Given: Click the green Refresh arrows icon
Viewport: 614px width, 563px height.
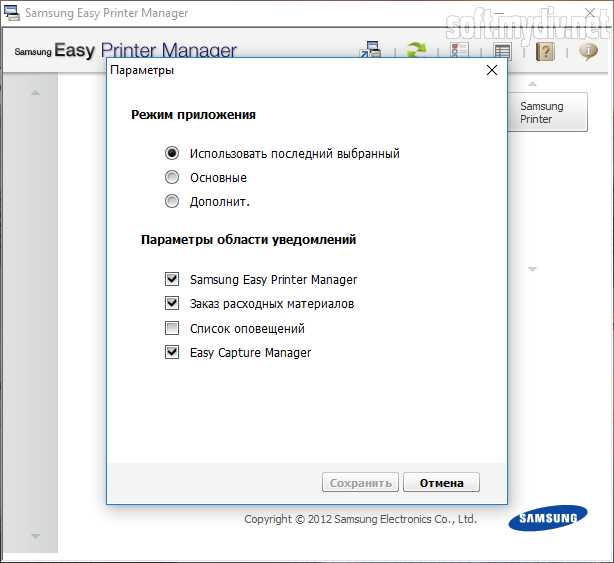Looking at the screenshot, I should click(416, 50).
